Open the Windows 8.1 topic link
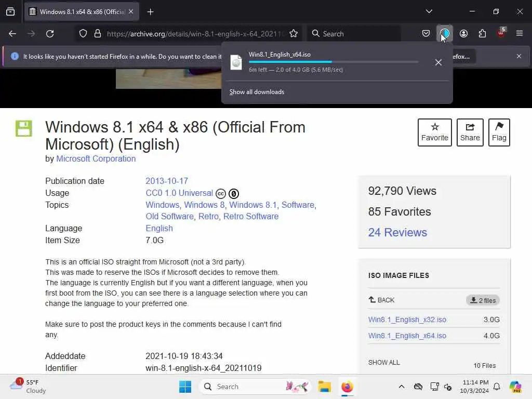Viewport: 532px width, 399px height. pyautogui.click(x=253, y=205)
